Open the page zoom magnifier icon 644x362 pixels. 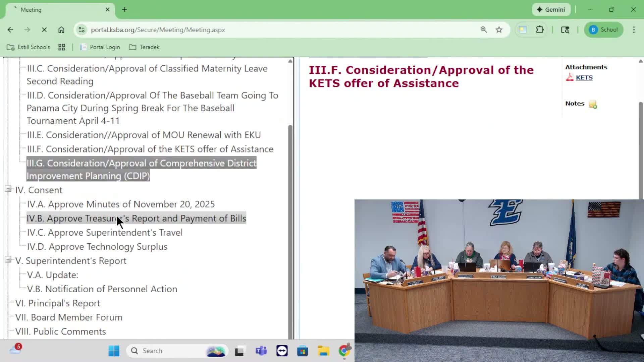click(484, 29)
